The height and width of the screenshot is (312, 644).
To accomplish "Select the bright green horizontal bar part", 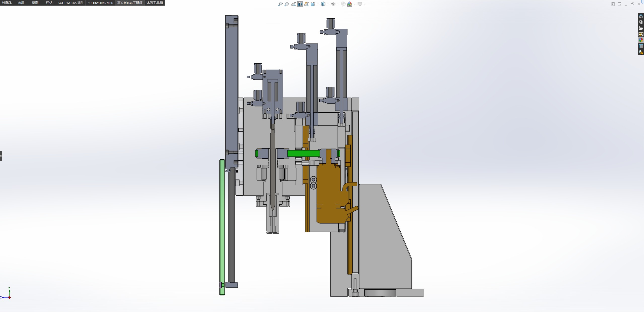I will click(x=304, y=153).
